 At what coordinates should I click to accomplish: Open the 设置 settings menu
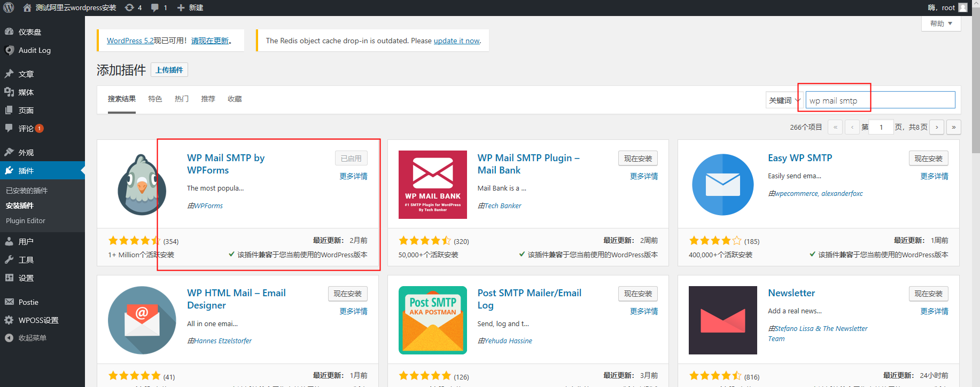pos(26,278)
